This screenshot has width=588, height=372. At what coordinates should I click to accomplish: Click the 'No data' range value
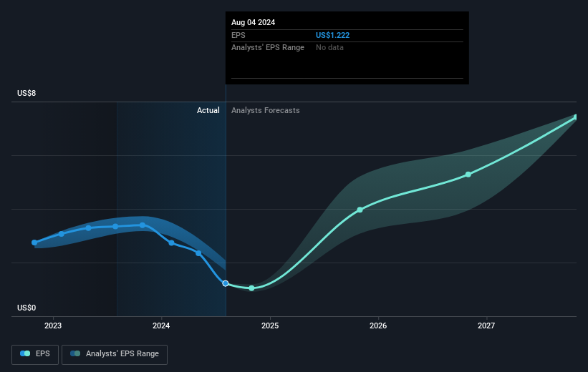pyautogui.click(x=329, y=48)
